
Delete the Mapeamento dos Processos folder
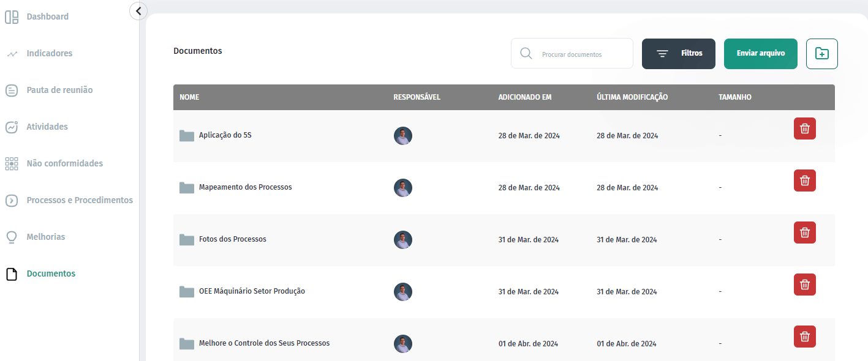805,180
